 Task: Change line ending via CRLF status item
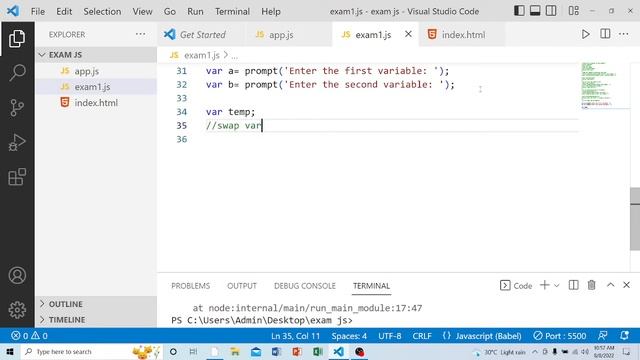422,336
